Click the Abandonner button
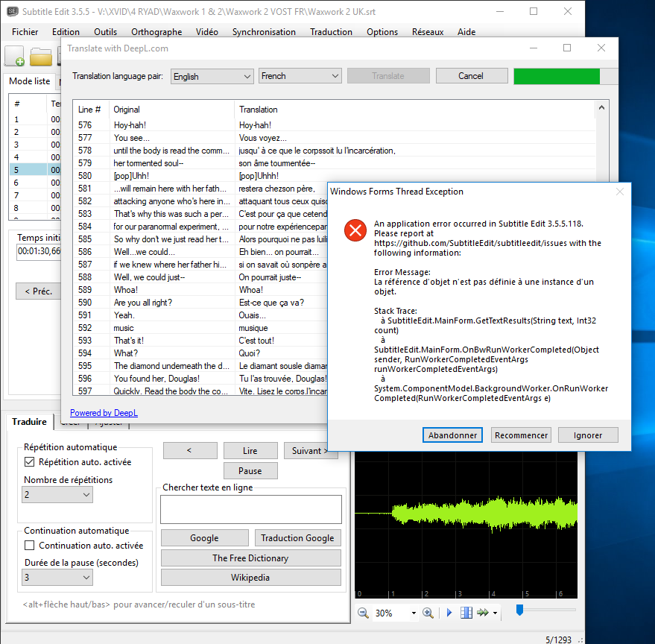This screenshot has width=655, height=644. [x=452, y=435]
